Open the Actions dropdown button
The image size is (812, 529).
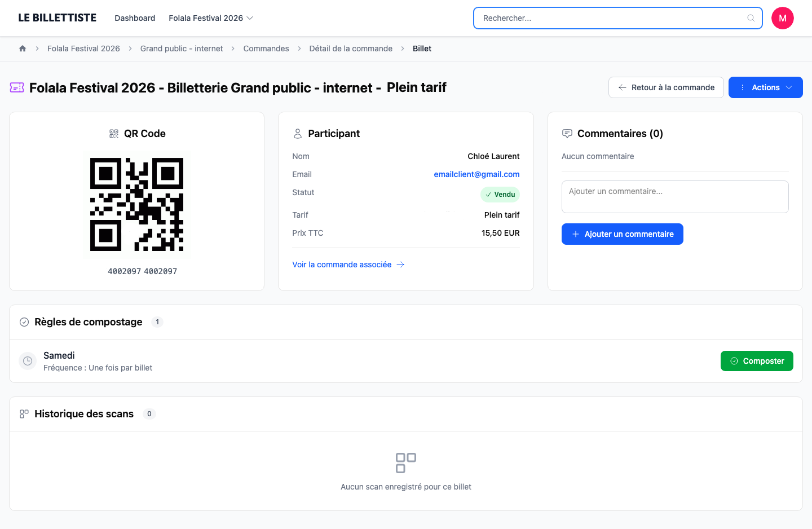pos(766,87)
